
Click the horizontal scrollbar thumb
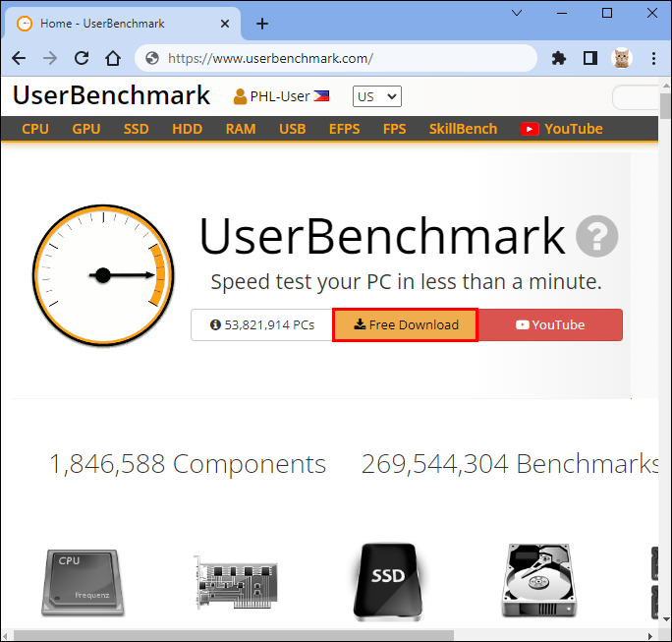coord(233,635)
